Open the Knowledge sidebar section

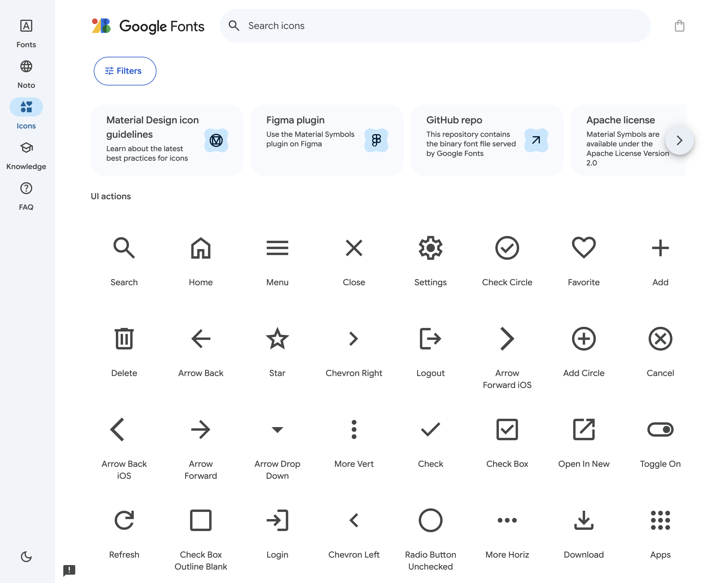(26, 155)
